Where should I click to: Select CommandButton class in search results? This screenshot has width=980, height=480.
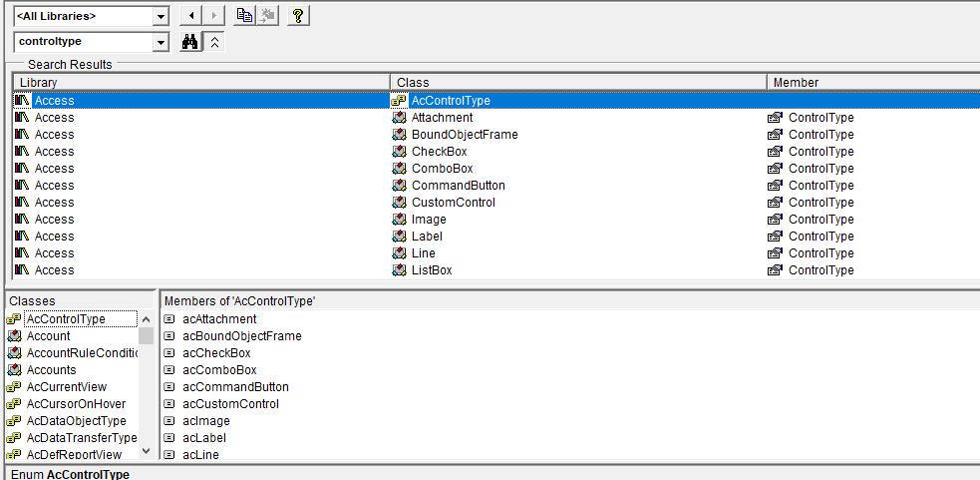(459, 186)
